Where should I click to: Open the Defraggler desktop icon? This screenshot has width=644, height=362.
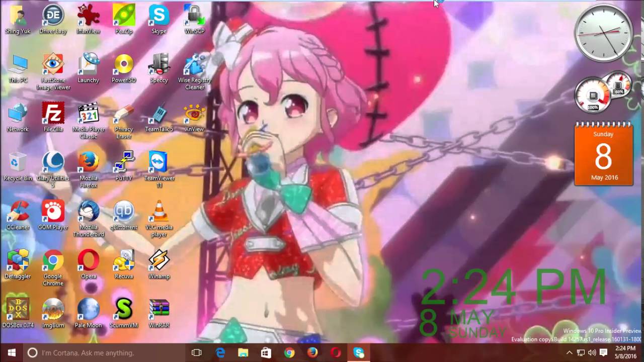coord(18,264)
